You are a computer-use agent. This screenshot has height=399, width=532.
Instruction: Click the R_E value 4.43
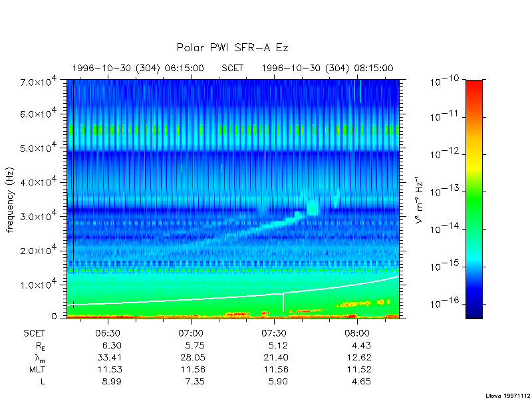361,346
